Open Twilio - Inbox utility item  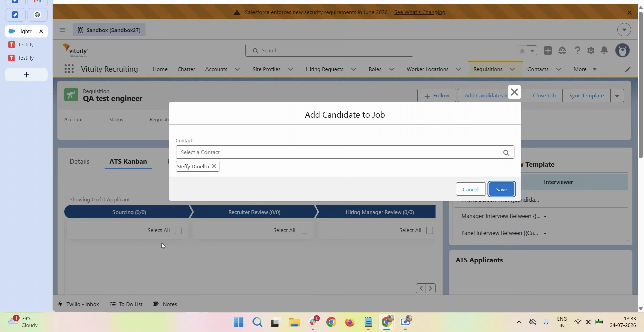[x=79, y=304]
